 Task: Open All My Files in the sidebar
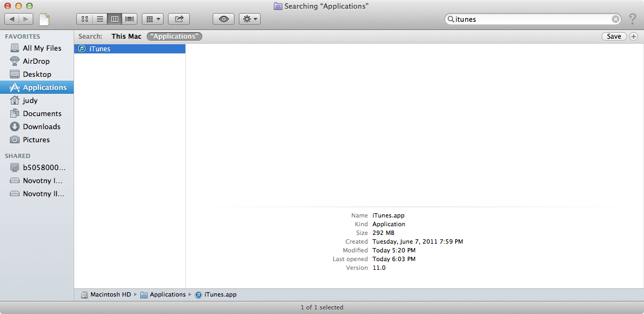(x=37, y=48)
